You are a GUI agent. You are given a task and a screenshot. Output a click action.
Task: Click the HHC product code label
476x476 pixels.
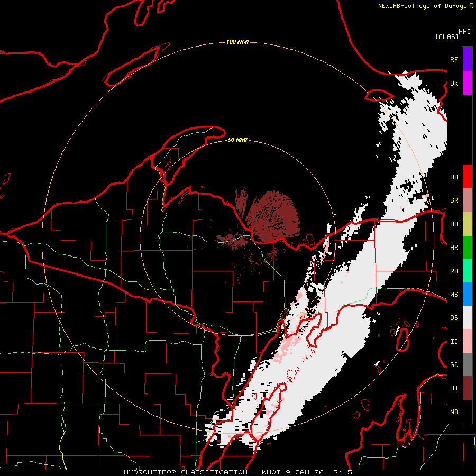(x=464, y=32)
